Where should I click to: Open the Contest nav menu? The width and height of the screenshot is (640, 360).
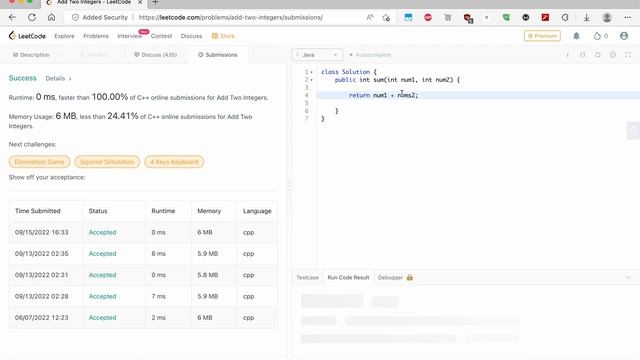pyautogui.click(x=161, y=36)
